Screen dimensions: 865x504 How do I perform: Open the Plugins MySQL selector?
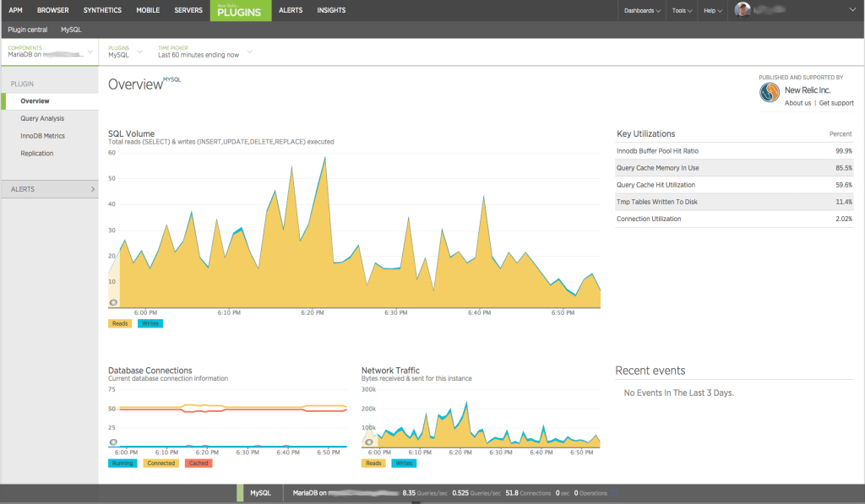coord(125,51)
